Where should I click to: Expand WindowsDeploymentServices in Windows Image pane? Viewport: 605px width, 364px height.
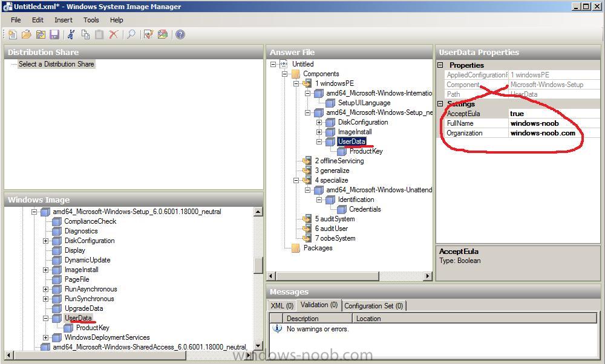(x=46, y=338)
